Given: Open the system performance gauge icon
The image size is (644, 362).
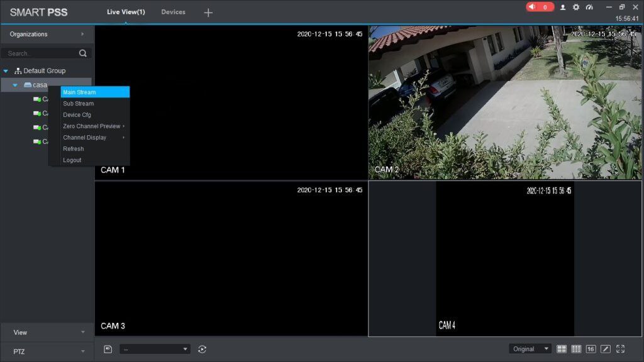Looking at the screenshot, I should coord(589,7).
